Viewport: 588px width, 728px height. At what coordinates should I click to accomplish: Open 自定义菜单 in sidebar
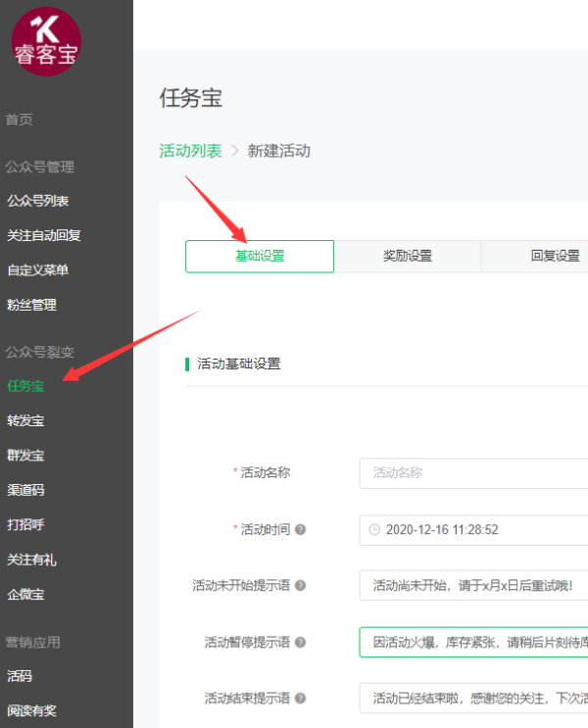[37, 269]
